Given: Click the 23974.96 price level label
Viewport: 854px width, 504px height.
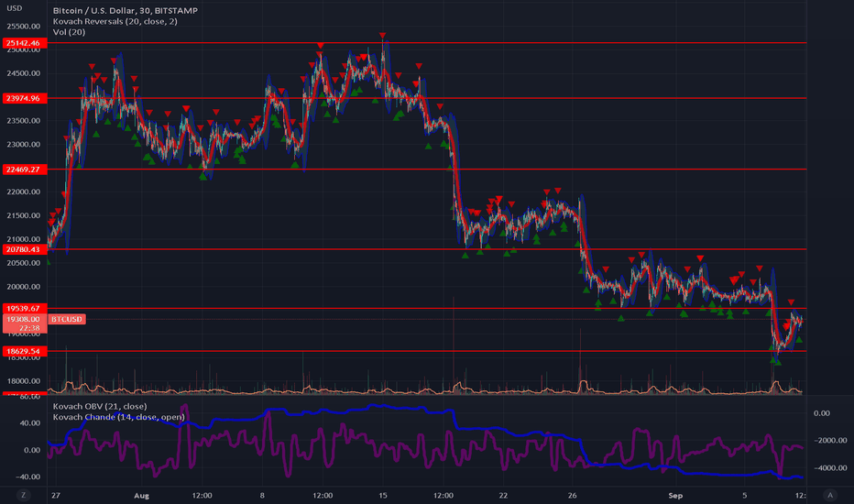Looking at the screenshot, I should [25, 99].
